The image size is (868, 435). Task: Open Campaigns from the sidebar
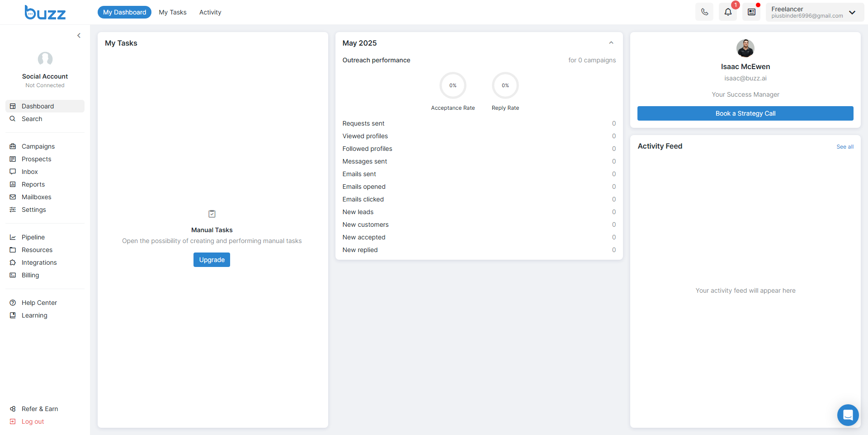tap(38, 146)
